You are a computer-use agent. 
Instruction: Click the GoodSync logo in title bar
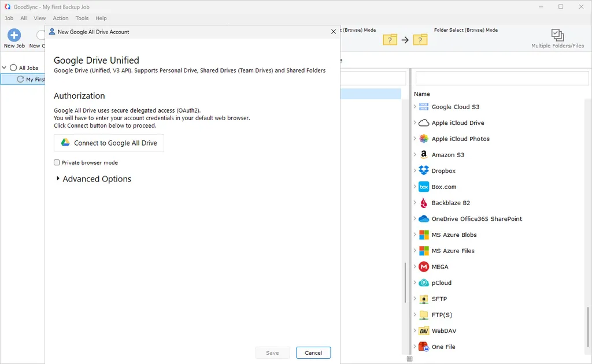click(x=7, y=7)
